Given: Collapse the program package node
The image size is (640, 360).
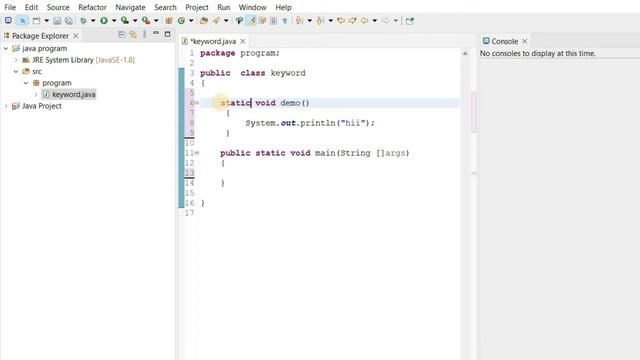Looking at the screenshot, I should [26, 83].
